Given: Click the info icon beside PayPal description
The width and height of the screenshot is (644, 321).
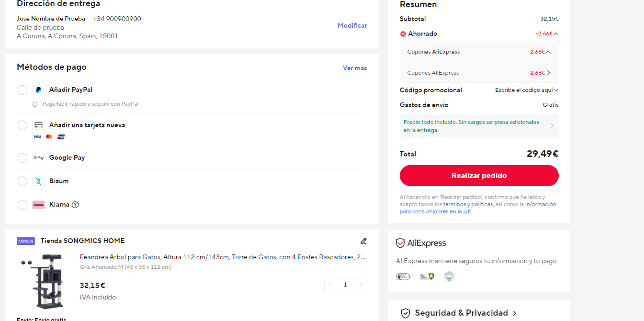Looking at the screenshot, I should pyautogui.click(x=35, y=104).
